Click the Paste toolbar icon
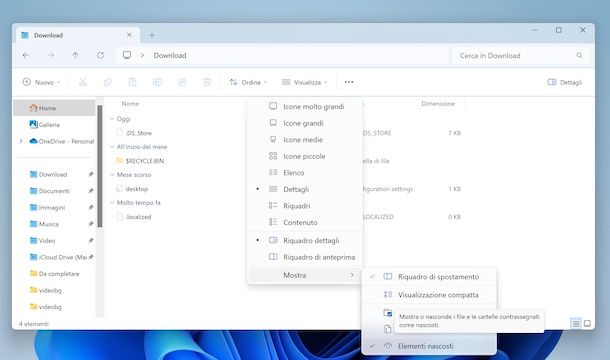The width and height of the screenshot is (610, 360). pos(132,82)
